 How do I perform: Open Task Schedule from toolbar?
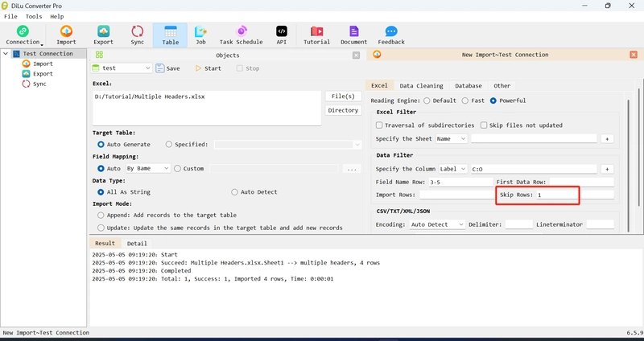pos(241,35)
